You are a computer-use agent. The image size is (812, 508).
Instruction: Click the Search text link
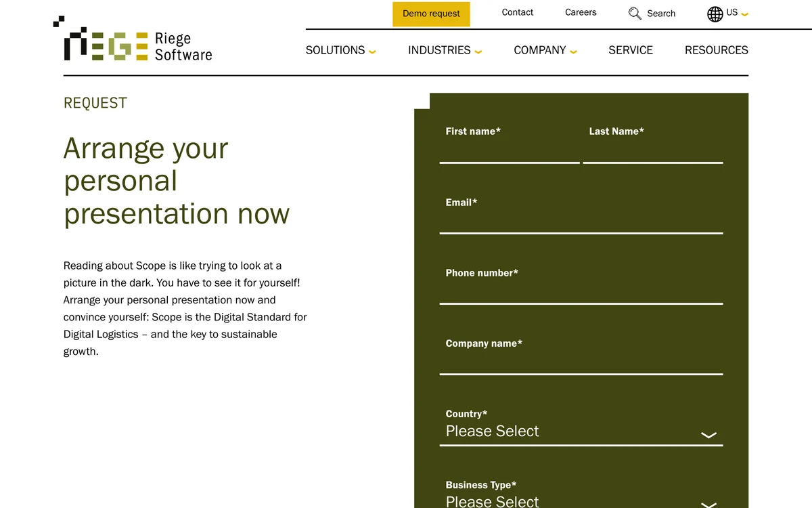661,14
